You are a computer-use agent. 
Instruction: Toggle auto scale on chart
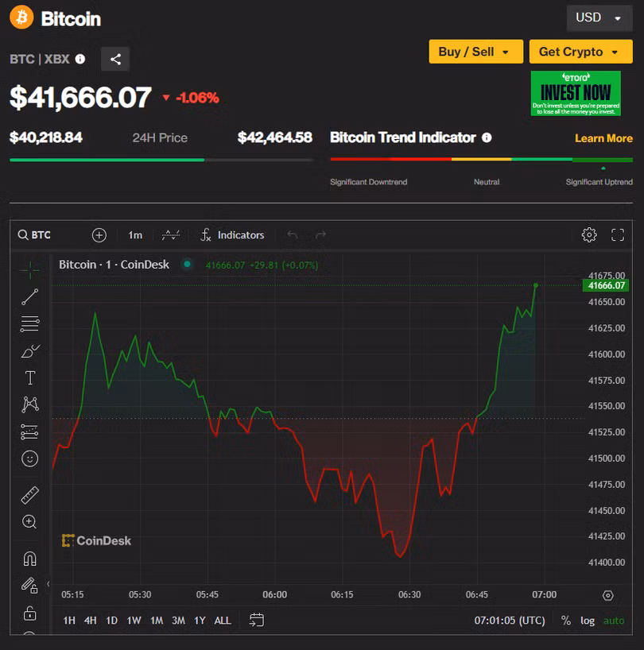614,620
